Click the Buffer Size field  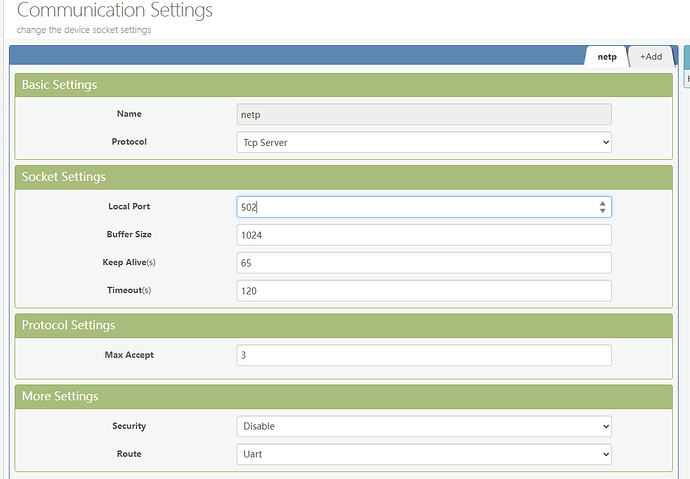(x=424, y=235)
